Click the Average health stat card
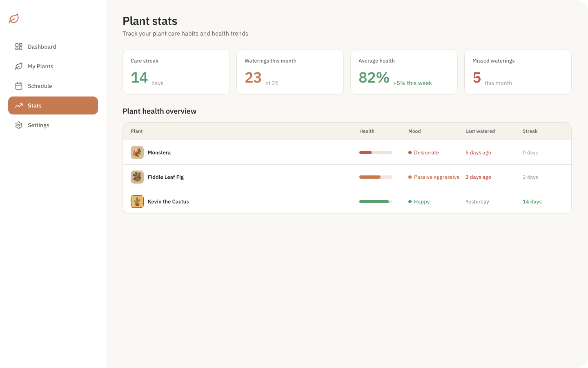 [x=403, y=72]
